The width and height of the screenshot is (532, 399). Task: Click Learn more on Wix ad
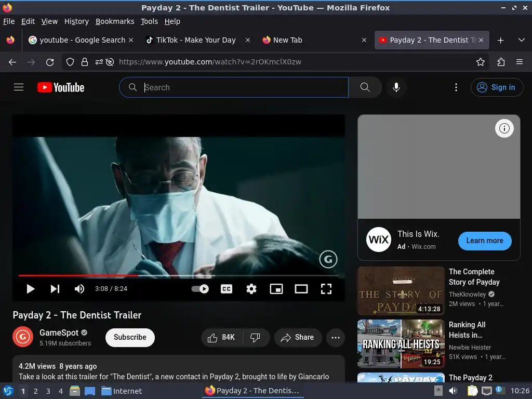point(485,241)
